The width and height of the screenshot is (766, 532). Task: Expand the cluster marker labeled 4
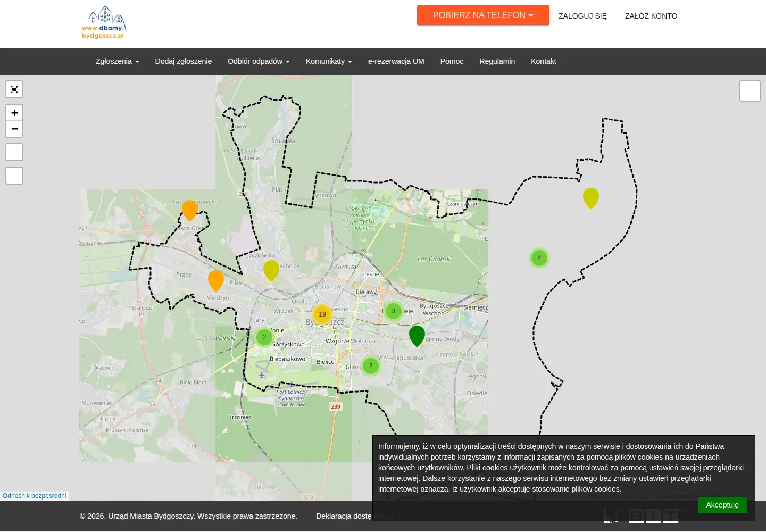tap(539, 258)
